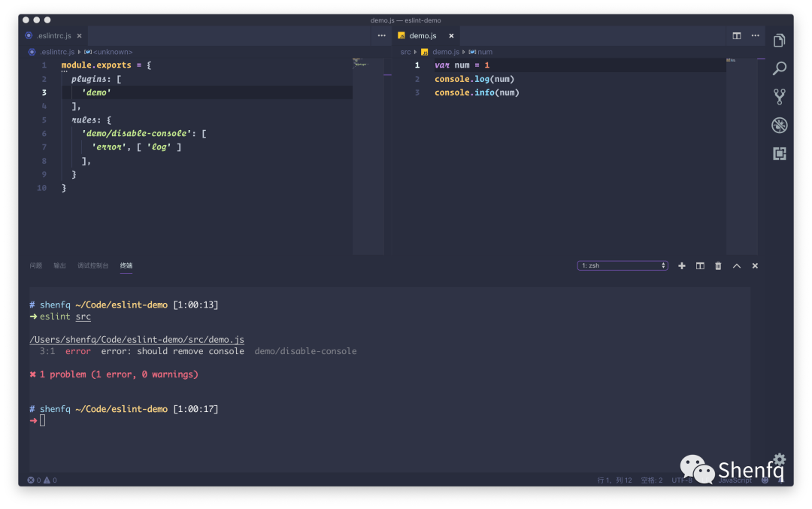The image size is (812, 509).
Task: Click the '行 1, 列 12' status entry
Action: (614, 480)
